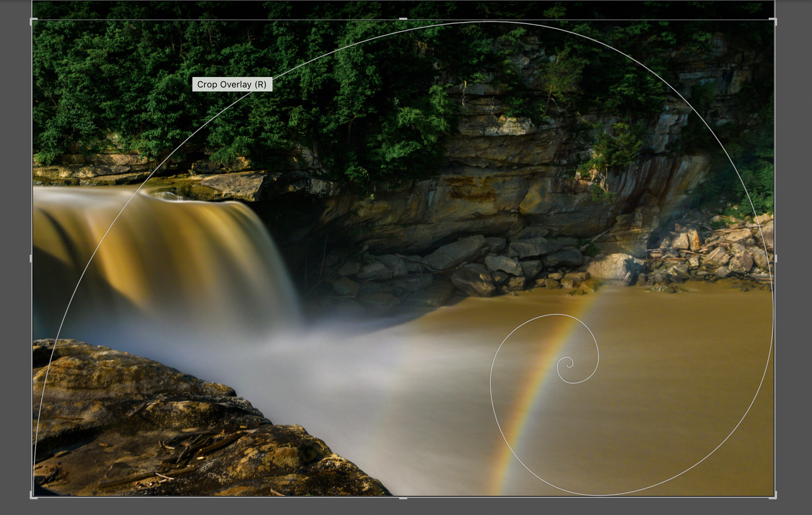The image size is (812, 515).
Task: Click the left-middle crop edge handle
Action: click(32, 259)
